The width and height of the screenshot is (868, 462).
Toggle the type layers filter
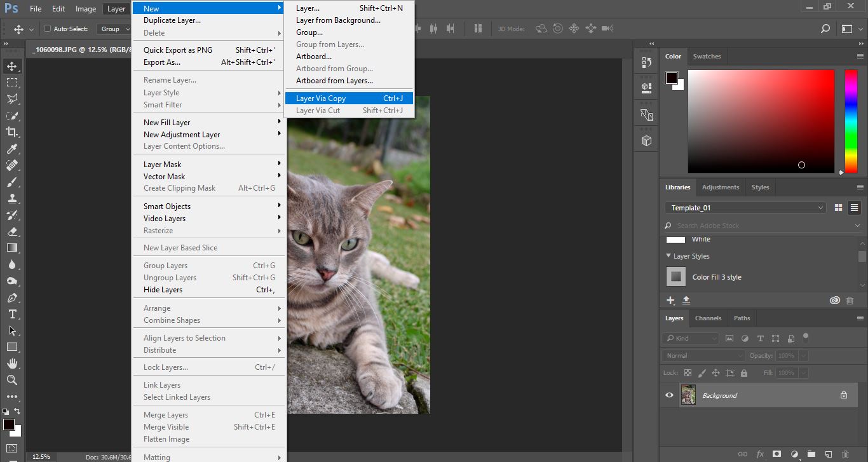[760, 338]
